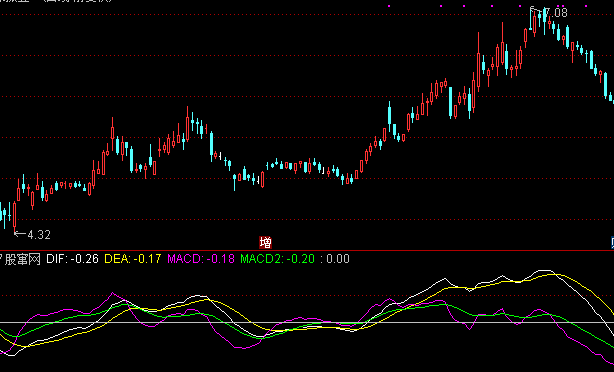
Task: Click the low price label 4.32
Action: pos(39,235)
